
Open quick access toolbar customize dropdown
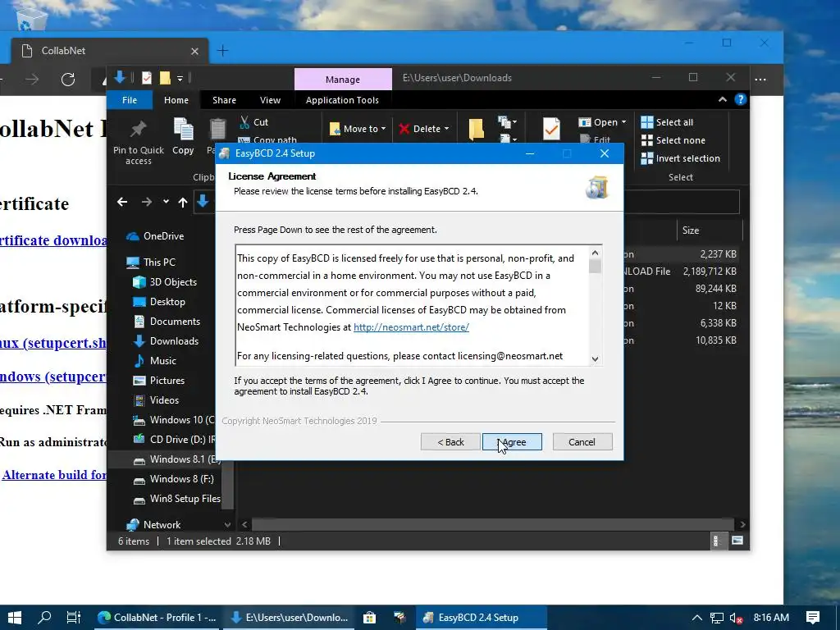(180, 78)
